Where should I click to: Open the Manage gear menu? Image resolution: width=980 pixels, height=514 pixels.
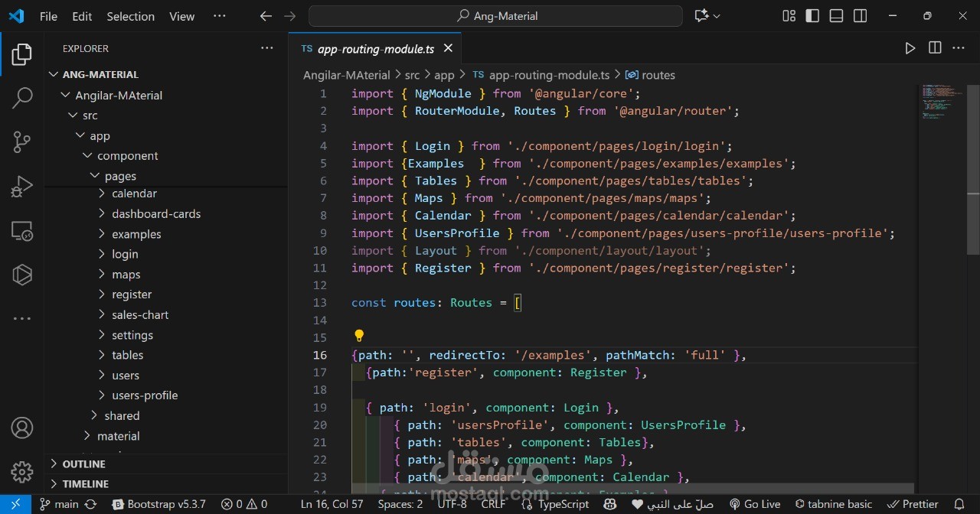click(21, 471)
